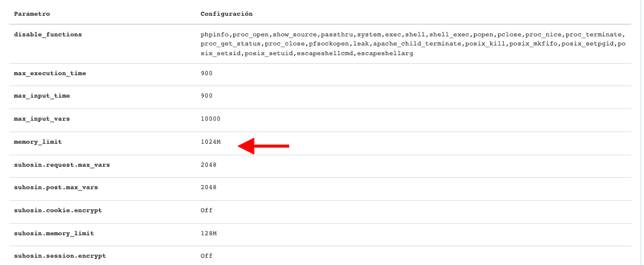This screenshot has height=265, width=644.
Task: Click the 1024M memory_limit value
Action: [x=211, y=142]
